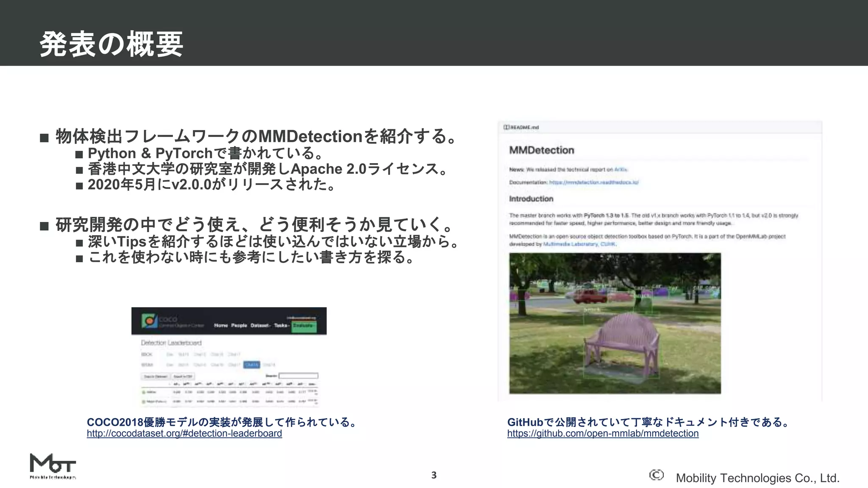This screenshot has height=488, width=868.
Task: Click the Dataset menu in COCO screenshot
Action: [261, 325]
